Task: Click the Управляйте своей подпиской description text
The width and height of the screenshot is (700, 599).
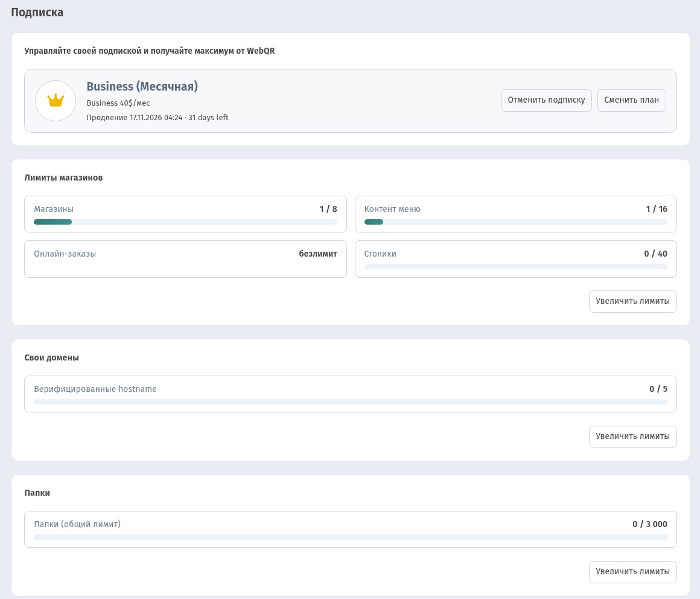Action: coord(150,51)
